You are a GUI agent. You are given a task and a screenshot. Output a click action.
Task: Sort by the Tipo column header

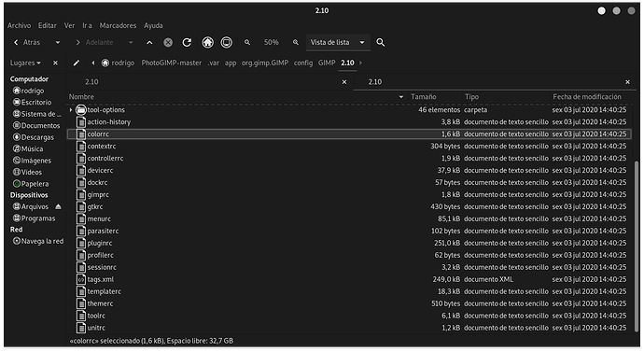pyautogui.click(x=506, y=97)
